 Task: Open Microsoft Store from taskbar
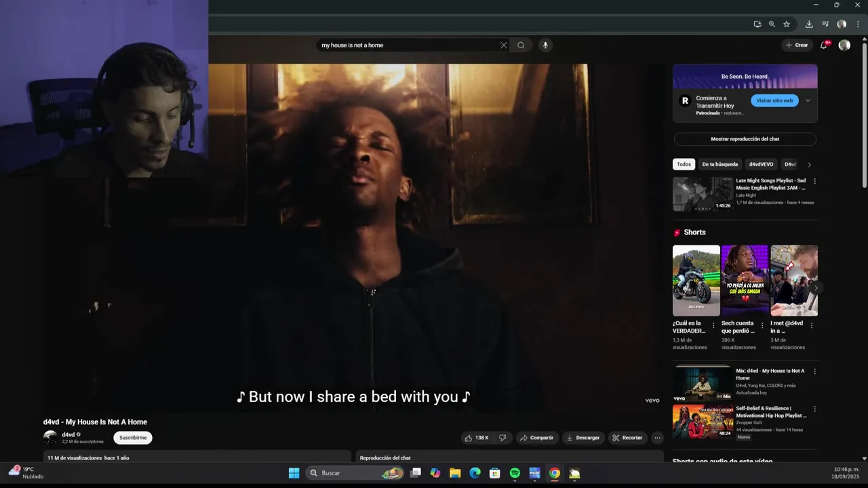point(495,473)
